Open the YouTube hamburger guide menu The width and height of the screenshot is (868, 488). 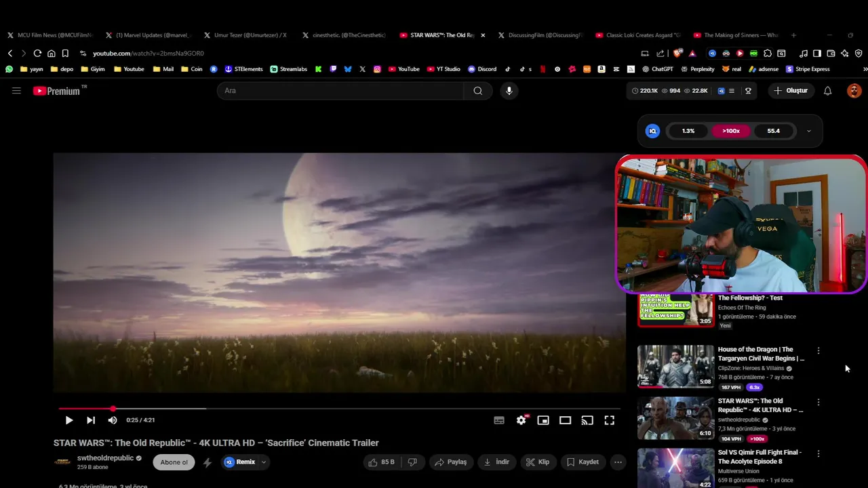(16, 90)
